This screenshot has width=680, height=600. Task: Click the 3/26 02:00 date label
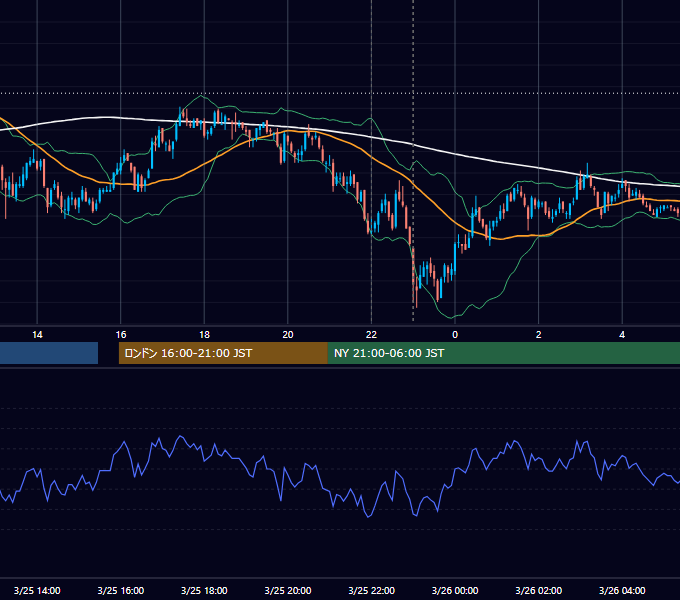(538, 590)
